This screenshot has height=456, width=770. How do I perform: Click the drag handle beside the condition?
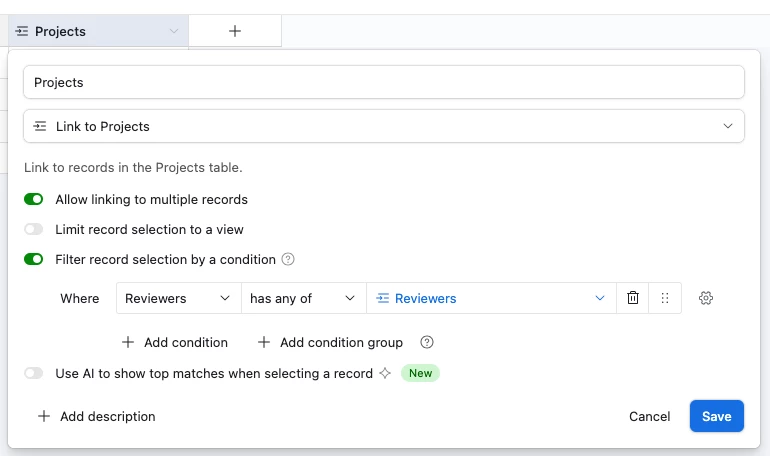click(664, 298)
